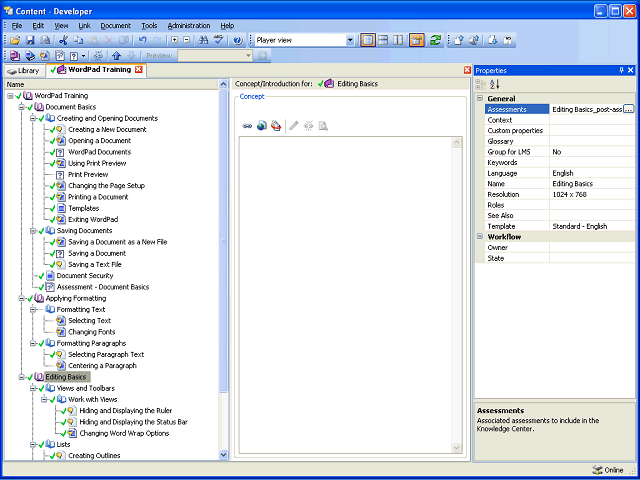Pin the Properties pane with the pushpin icon
Viewport: 640px width, 480px height.
pos(622,70)
